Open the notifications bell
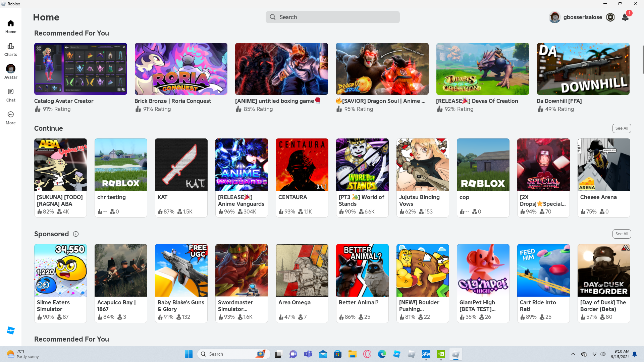Viewport: 644px width, 362px height. click(x=625, y=17)
